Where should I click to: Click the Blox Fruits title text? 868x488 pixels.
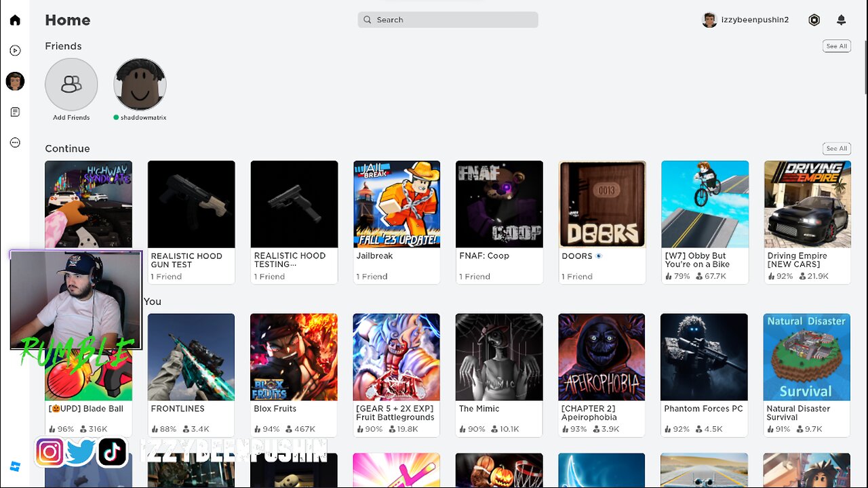[275, 409]
